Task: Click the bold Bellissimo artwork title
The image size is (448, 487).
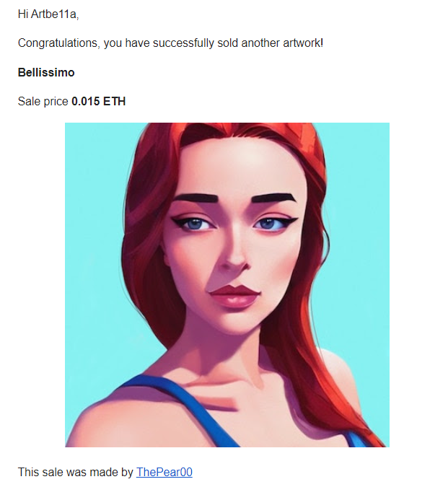Action: [x=46, y=72]
